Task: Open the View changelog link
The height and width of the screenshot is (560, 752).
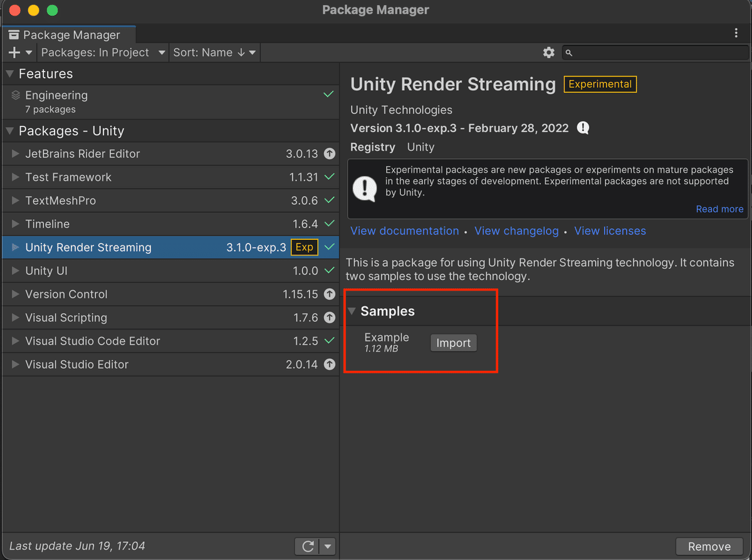Action: [x=516, y=231]
